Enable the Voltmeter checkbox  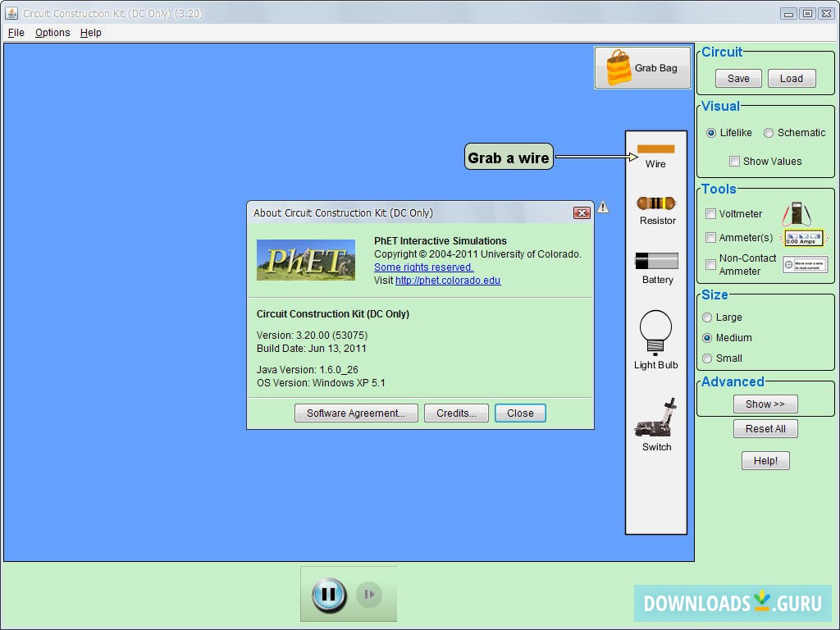tap(710, 214)
